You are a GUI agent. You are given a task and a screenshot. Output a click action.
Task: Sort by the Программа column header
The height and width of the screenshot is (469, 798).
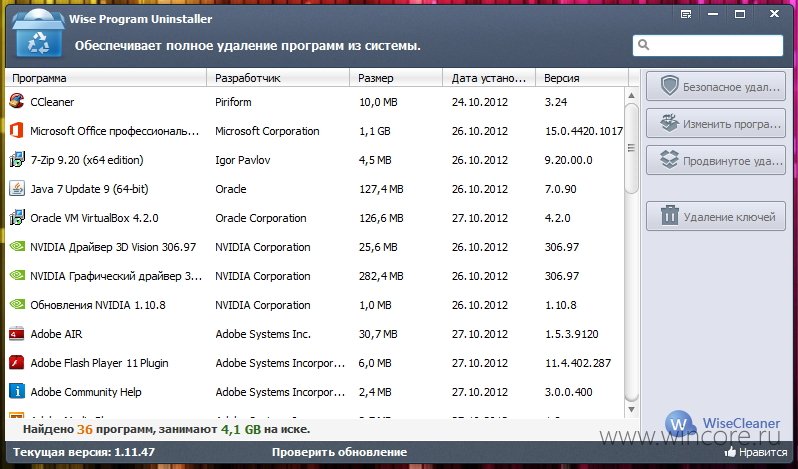pyautogui.click(x=106, y=78)
